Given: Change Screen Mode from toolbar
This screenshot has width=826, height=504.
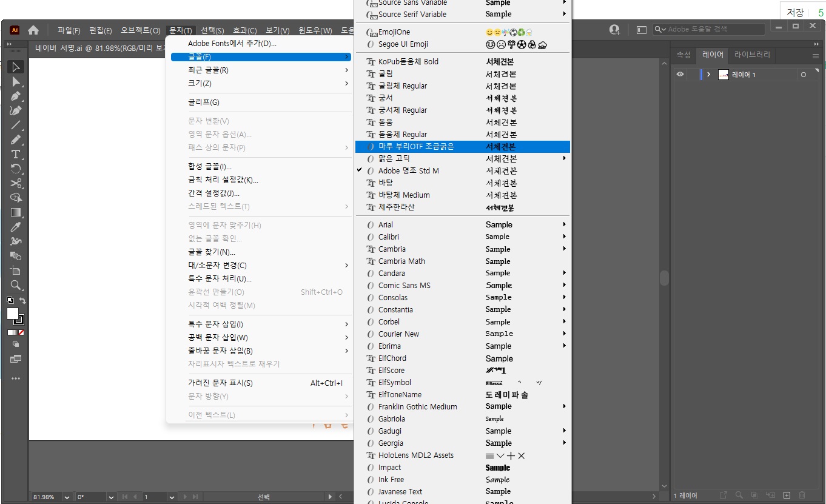Looking at the screenshot, I should tap(16, 359).
